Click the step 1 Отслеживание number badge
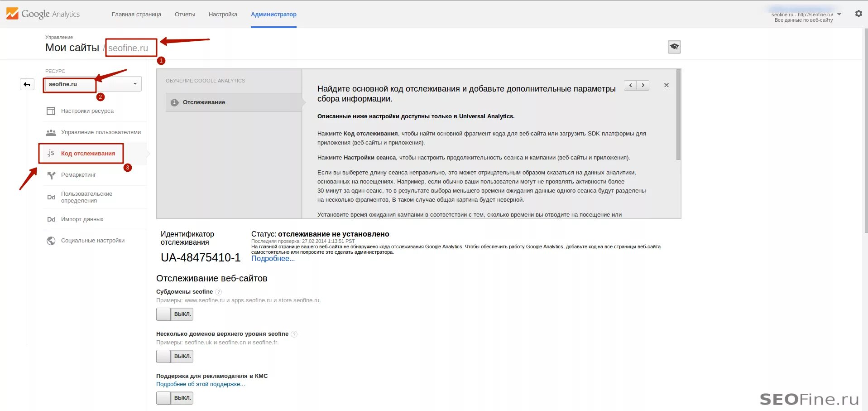 pos(174,102)
